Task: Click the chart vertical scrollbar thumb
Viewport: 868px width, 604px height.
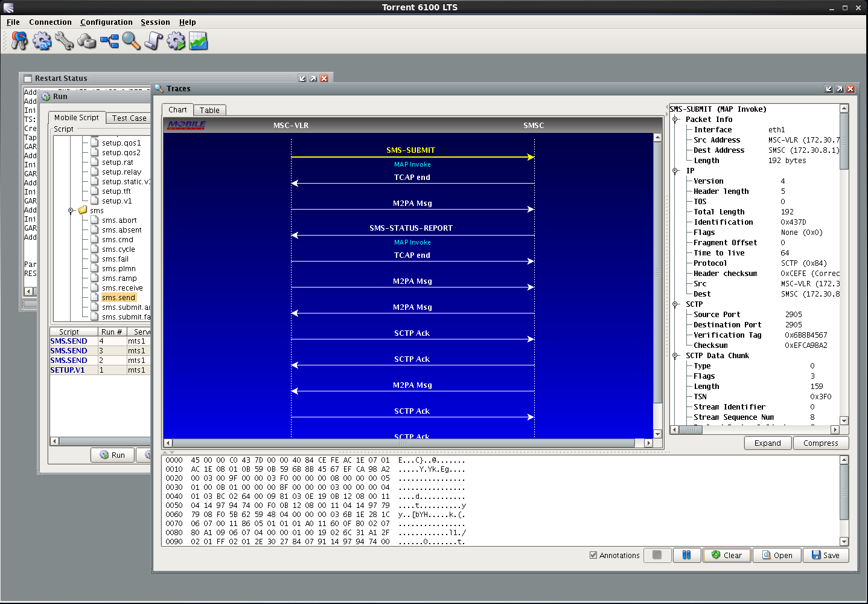Action: (658, 272)
